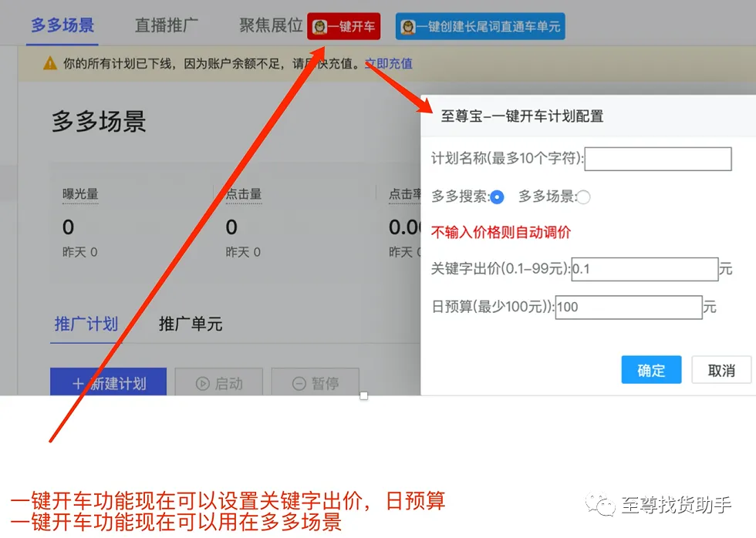Click the 新建计划 button
Image resolution: width=756 pixels, height=538 pixels.
tap(109, 382)
